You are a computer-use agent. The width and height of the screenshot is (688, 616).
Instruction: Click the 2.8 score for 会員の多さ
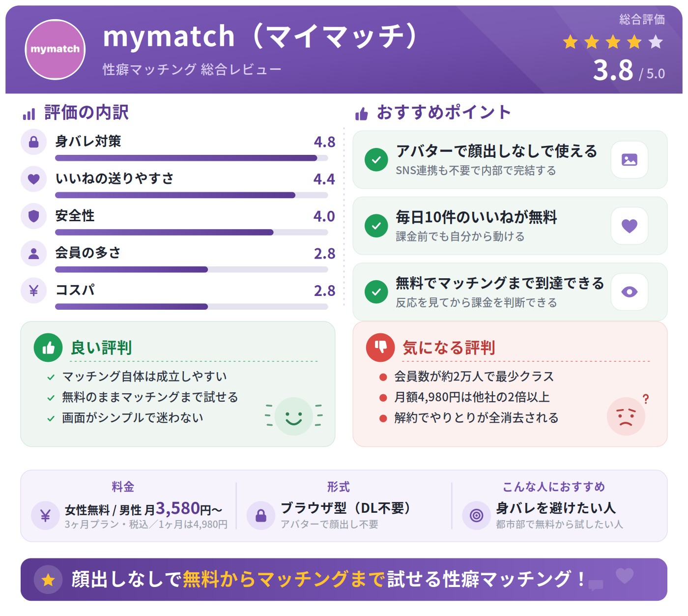tap(324, 254)
